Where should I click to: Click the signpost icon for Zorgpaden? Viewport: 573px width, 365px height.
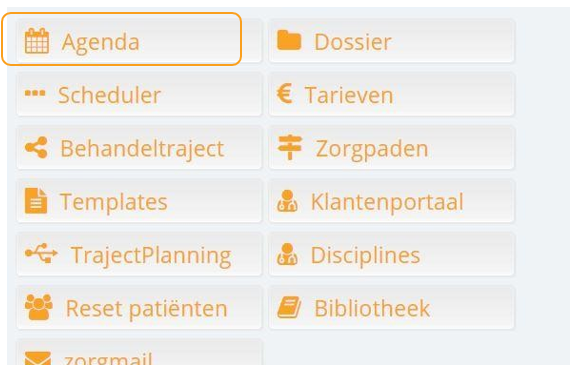[x=290, y=147]
